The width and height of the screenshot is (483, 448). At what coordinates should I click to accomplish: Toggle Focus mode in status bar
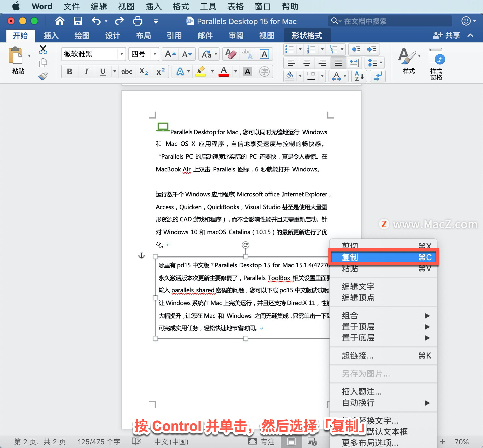click(261, 442)
